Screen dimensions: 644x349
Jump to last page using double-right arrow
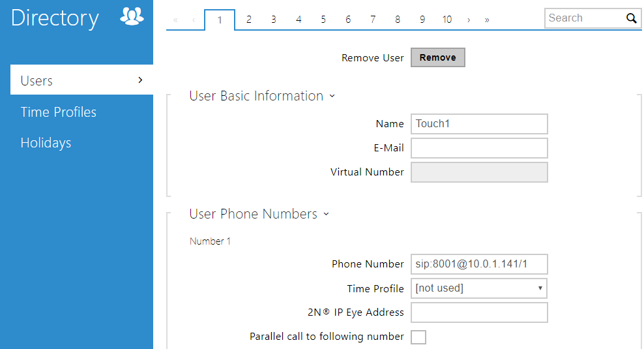click(x=487, y=20)
